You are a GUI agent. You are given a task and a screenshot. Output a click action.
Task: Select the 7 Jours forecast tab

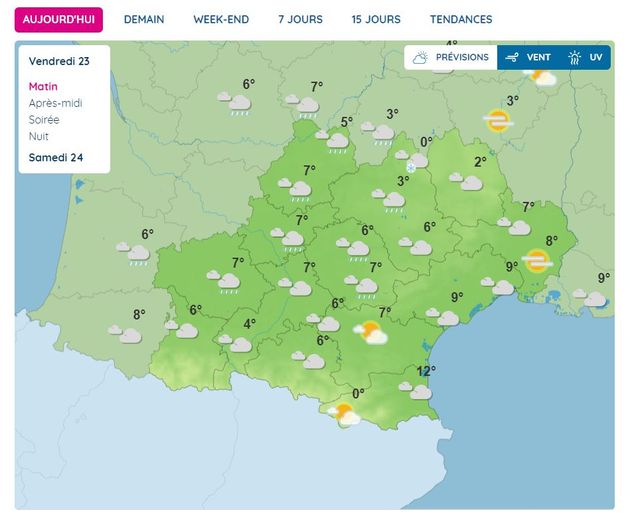300,20
